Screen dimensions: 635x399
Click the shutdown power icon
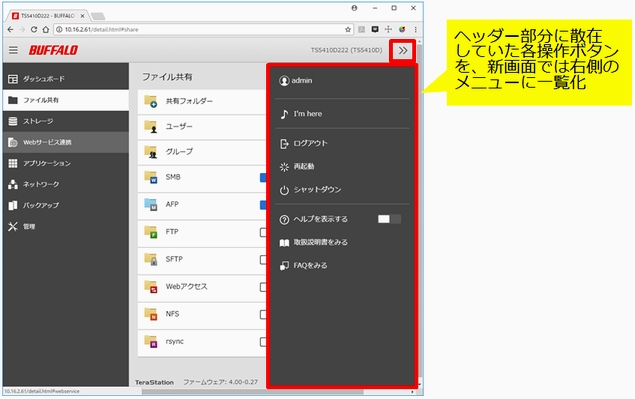pyautogui.click(x=284, y=190)
